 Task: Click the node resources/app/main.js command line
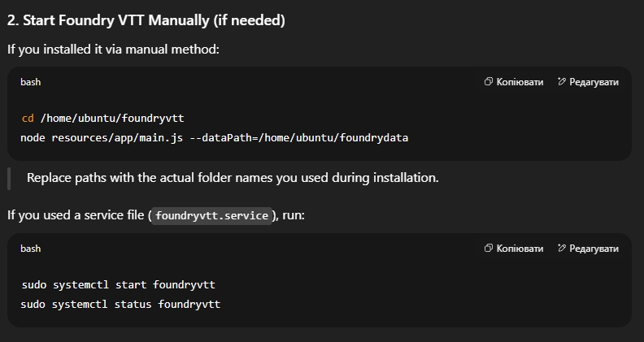pos(215,137)
